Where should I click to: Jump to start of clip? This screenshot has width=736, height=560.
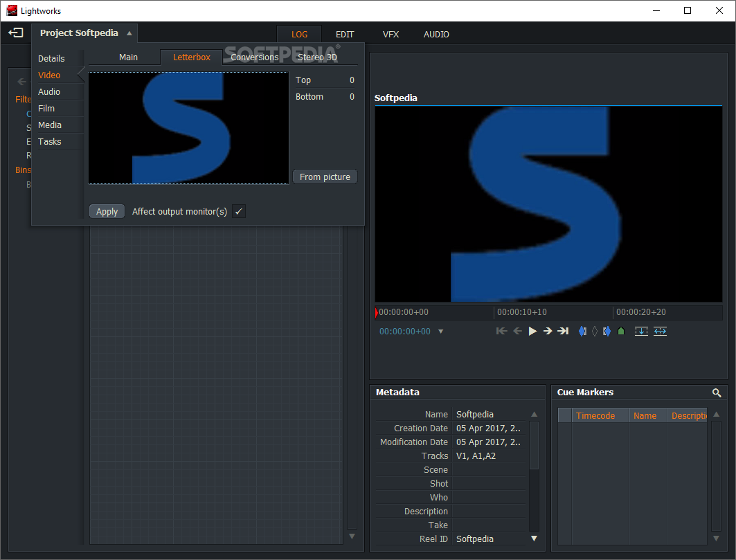point(501,331)
